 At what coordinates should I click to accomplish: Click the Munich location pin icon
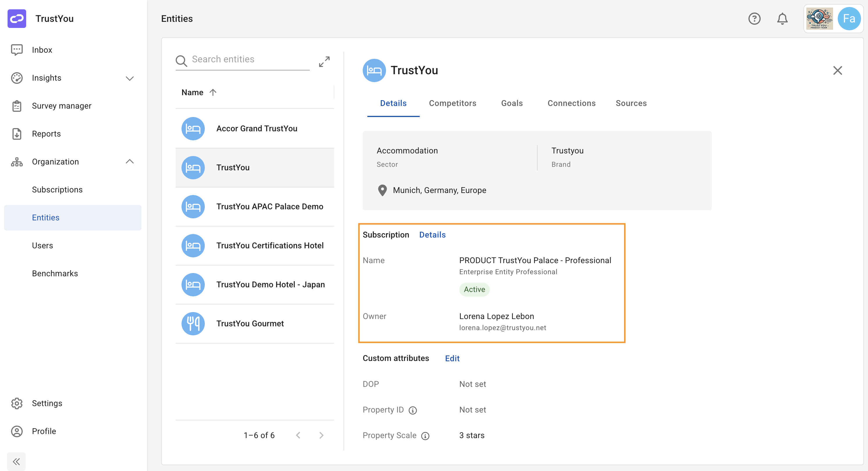tap(382, 190)
